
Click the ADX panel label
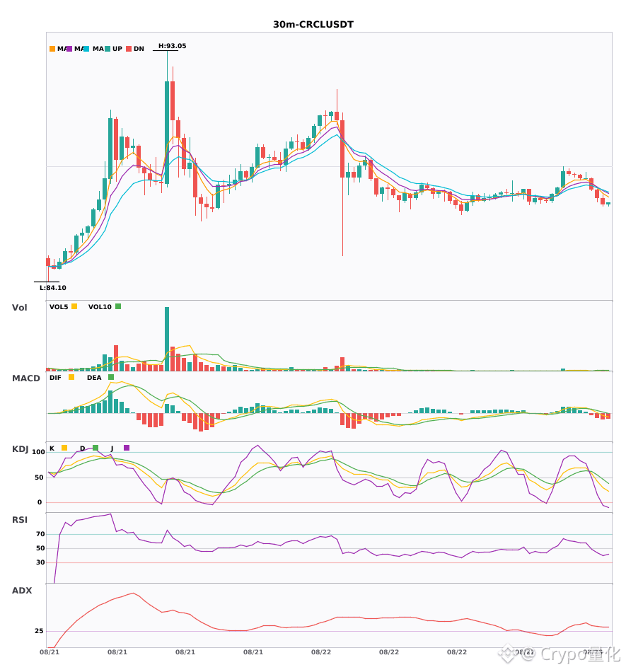pos(22,591)
